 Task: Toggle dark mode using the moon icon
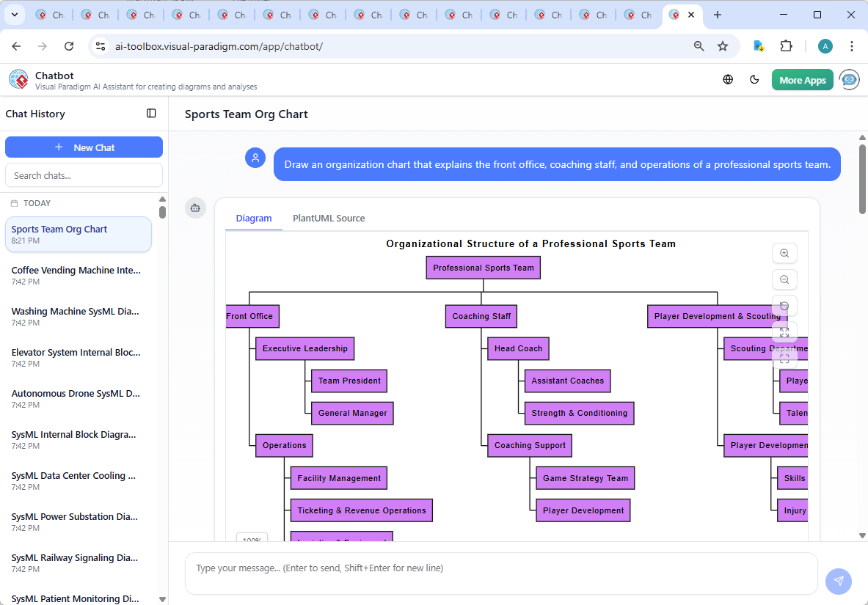(754, 79)
